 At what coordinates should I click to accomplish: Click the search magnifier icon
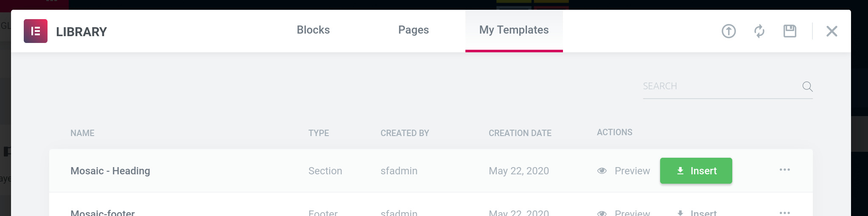pyautogui.click(x=807, y=87)
